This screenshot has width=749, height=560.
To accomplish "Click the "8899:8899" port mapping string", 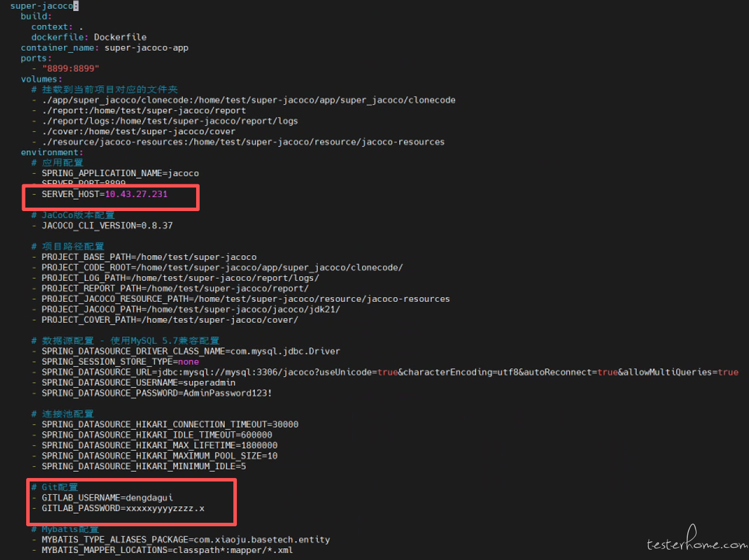I will (x=70, y=69).
